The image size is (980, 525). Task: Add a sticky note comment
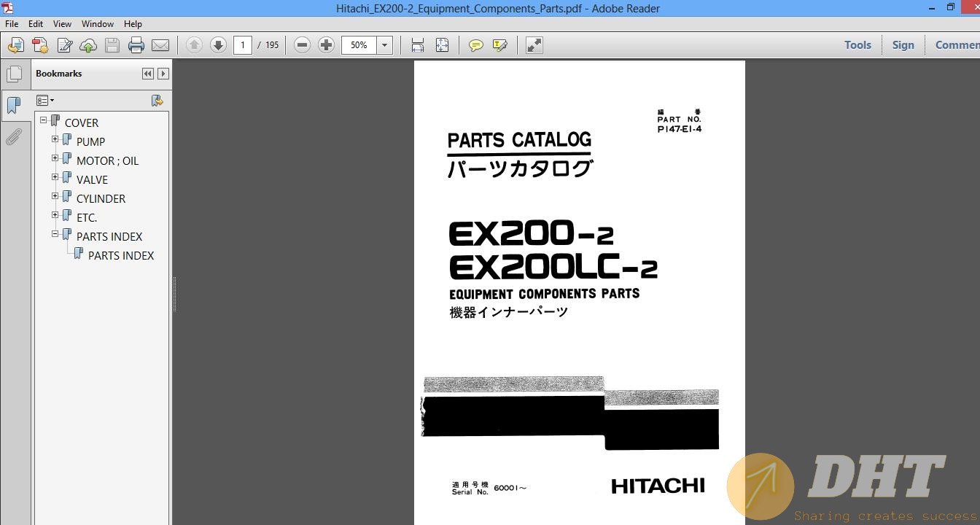coord(475,45)
